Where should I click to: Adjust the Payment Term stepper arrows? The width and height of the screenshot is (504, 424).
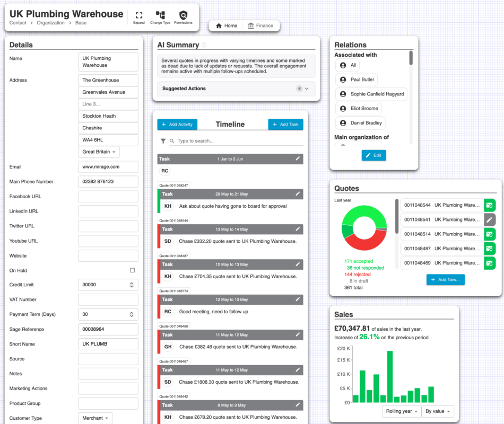pos(132,314)
